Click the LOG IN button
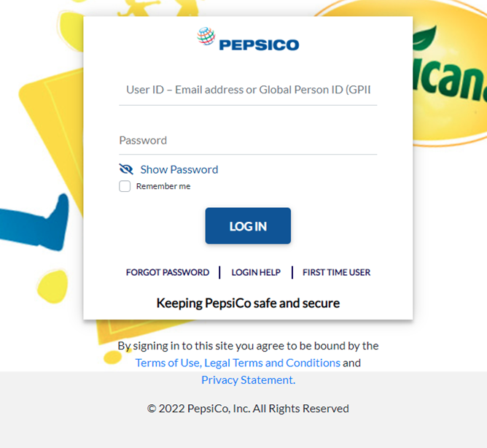 tap(248, 225)
